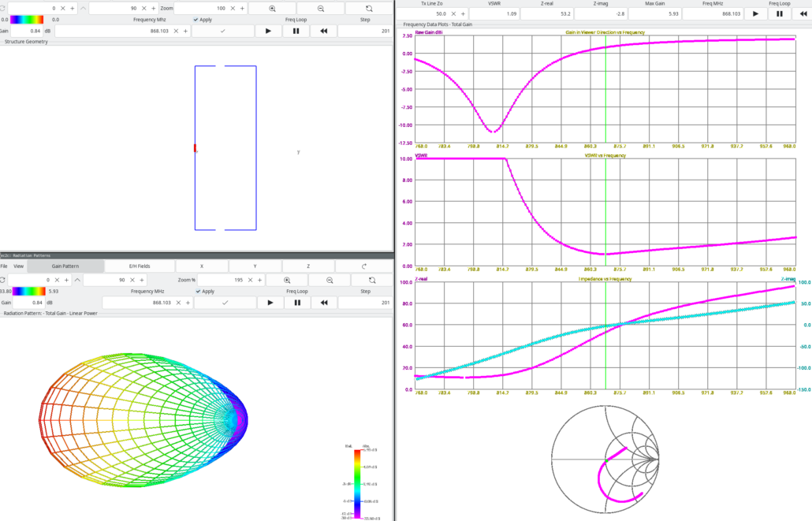Select the Gain Pattern button
This screenshot has width=812, height=521.
click(x=65, y=266)
